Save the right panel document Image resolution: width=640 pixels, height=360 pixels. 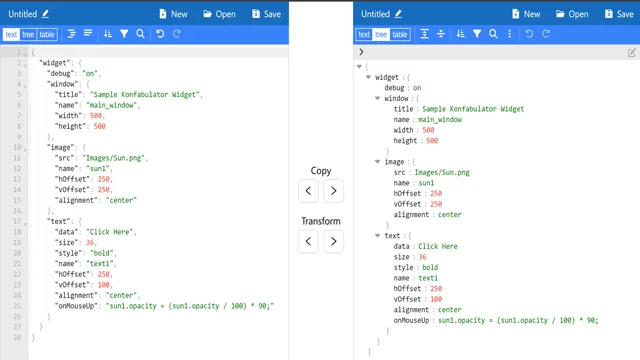(619, 14)
